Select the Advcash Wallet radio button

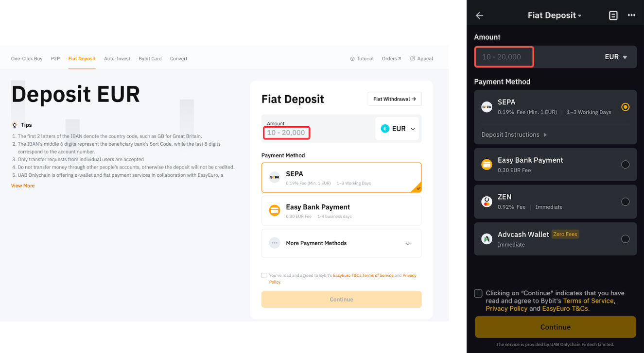(626, 238)
